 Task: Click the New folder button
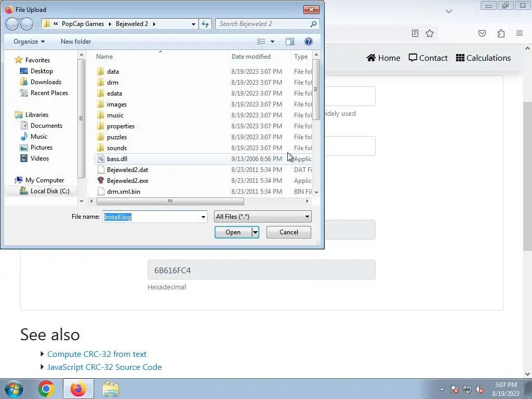pos(76,42)
